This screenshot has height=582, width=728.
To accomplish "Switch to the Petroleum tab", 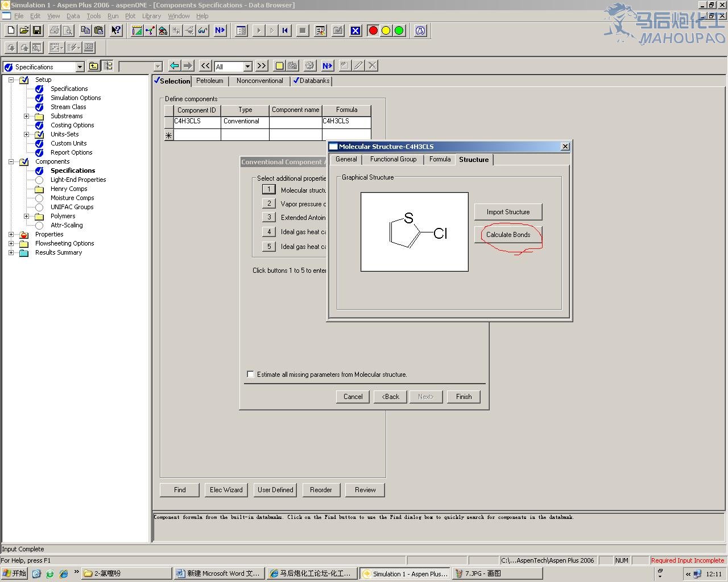I will (x=210, y=81).
